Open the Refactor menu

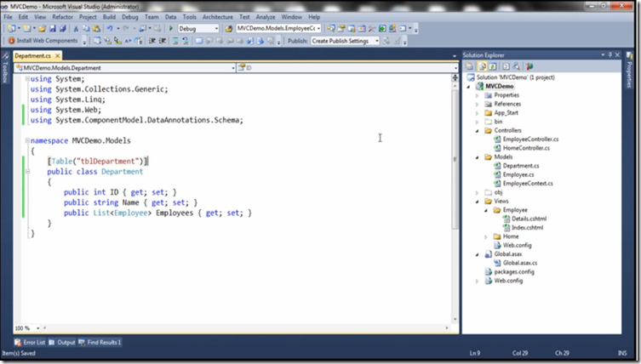click(62, 17)
